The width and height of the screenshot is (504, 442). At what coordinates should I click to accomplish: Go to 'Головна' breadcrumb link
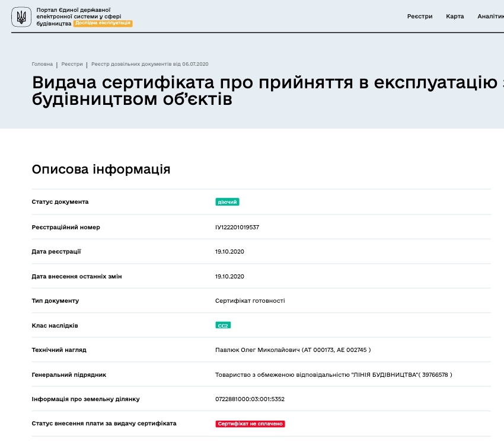[42, 64]
